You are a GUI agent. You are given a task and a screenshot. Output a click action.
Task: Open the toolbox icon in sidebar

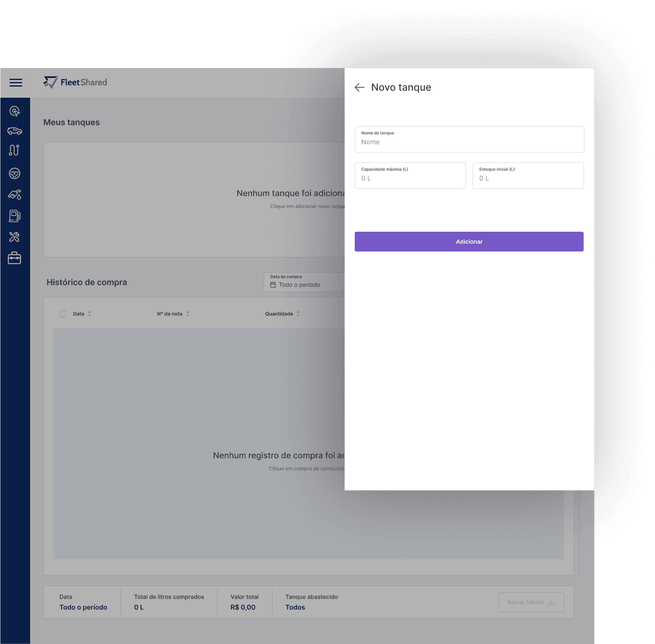pos(14,258)
